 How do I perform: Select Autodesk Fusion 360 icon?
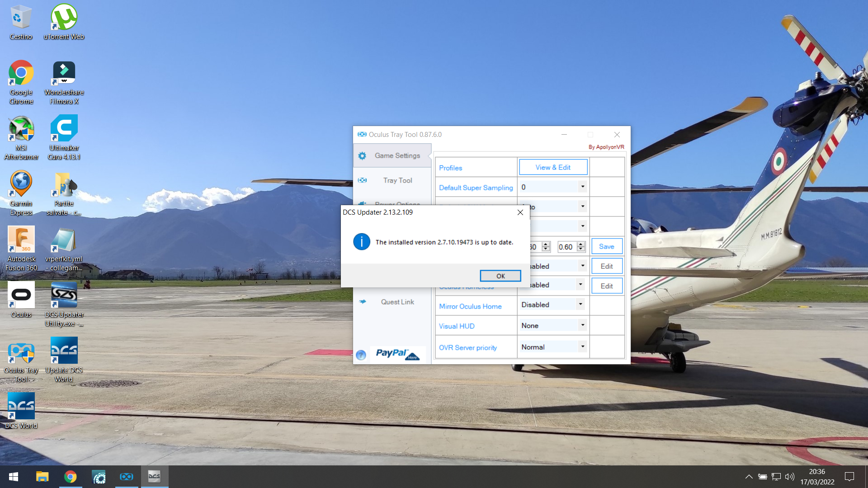coord(21,249)
